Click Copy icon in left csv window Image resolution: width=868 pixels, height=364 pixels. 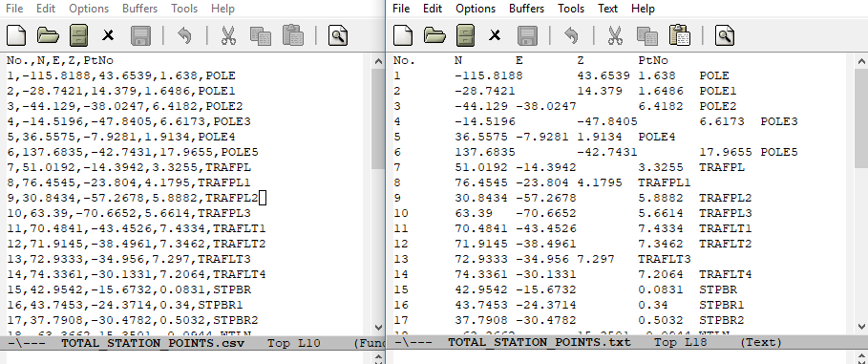click(x=260, y=35)
